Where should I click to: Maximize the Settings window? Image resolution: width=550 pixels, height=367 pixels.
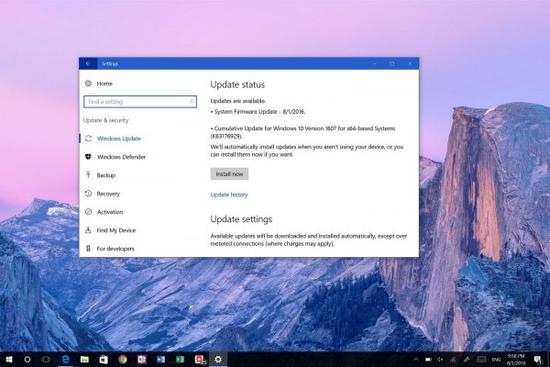pos(392,64)
